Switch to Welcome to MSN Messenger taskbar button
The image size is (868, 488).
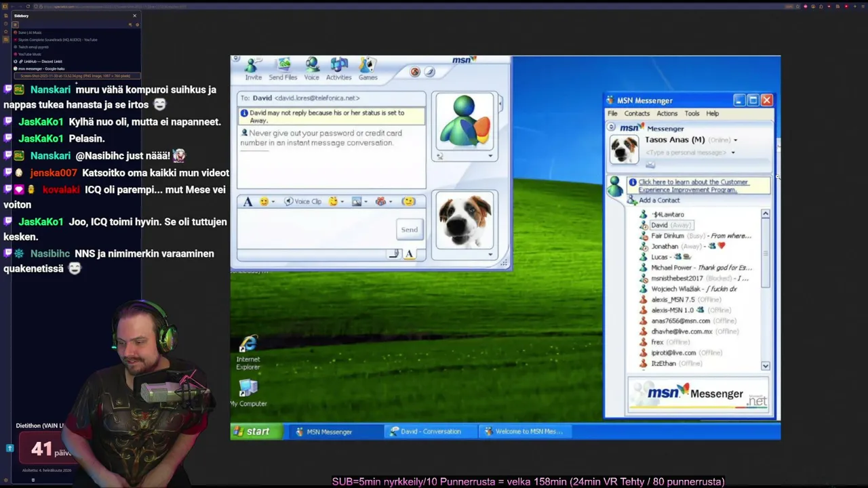pos(524,432)
